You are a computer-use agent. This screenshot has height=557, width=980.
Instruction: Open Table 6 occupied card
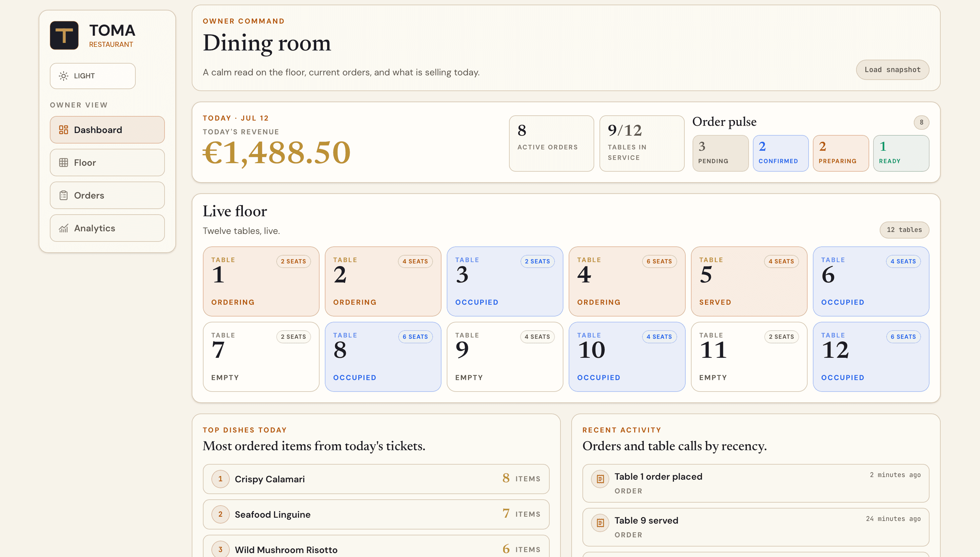point(871,281)
